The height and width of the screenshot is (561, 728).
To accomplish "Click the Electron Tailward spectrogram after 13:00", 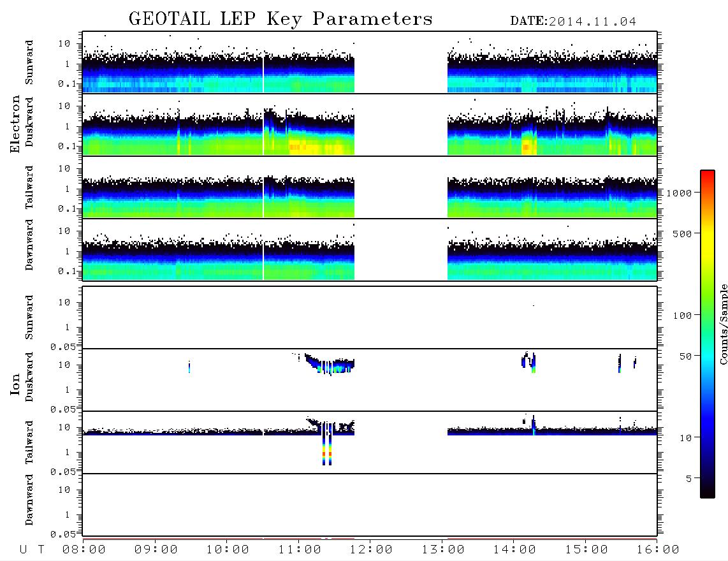I will pos(553,198).
